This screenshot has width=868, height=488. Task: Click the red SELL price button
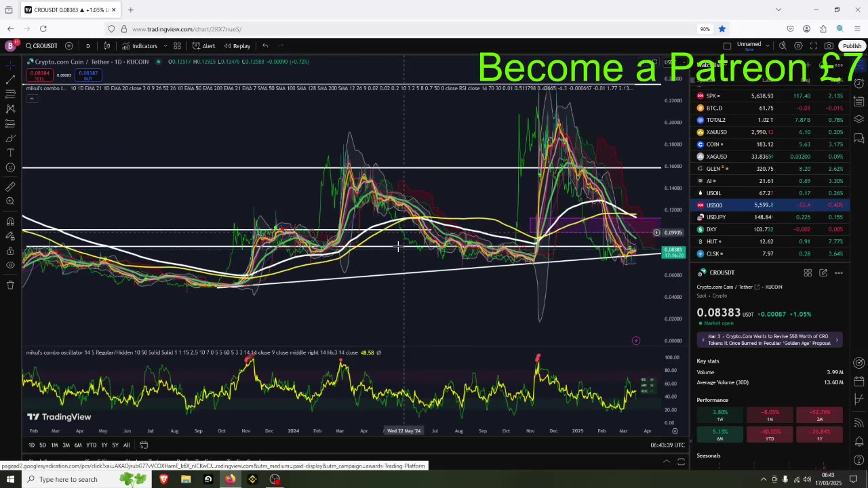click(x=40, y=75)
